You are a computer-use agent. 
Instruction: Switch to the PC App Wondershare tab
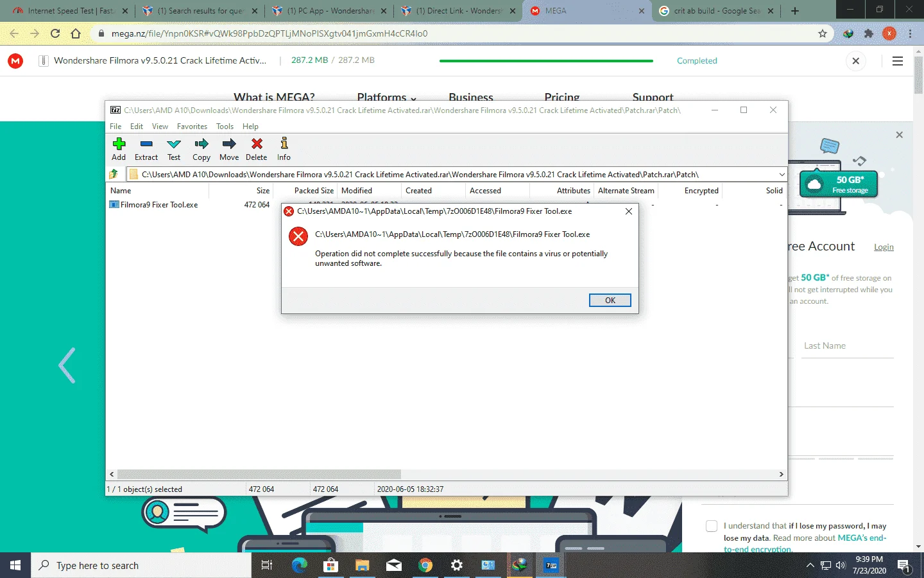click(329, 11)
